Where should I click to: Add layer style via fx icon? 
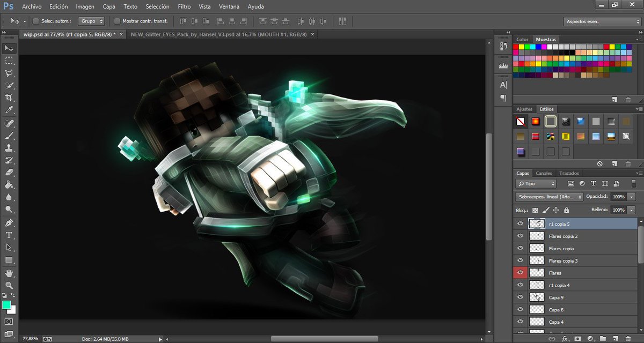click(x=565, y=339)
